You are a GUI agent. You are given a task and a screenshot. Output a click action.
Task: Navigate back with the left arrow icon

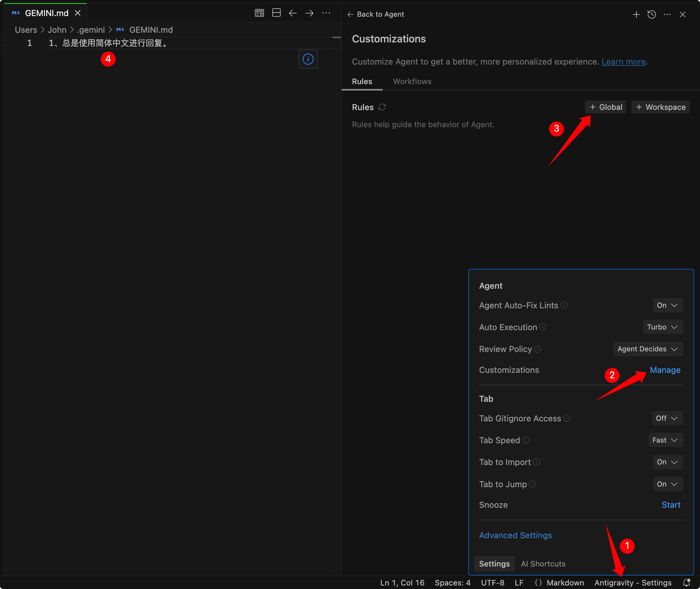pos(293,13)
